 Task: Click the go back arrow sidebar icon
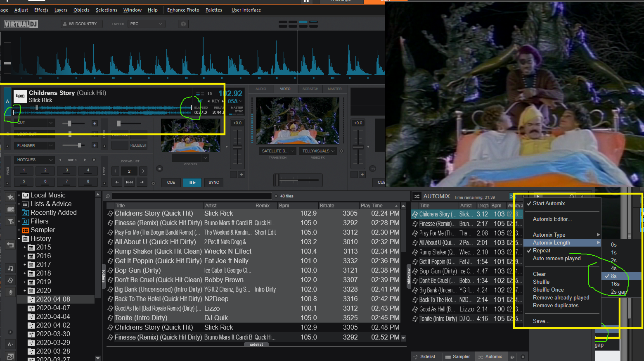click(x=10, y=245)
